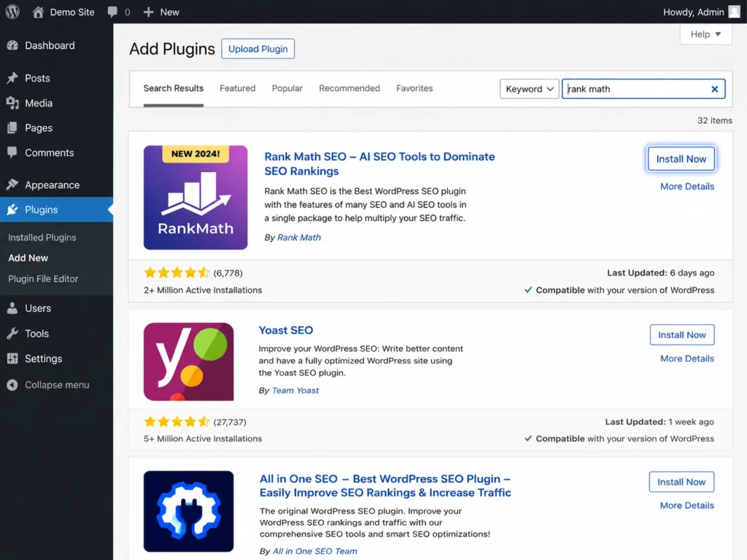This screenshot has width=747, height=560.
Task: Switch to the Favorites tab
Action: tap(414, 88)
